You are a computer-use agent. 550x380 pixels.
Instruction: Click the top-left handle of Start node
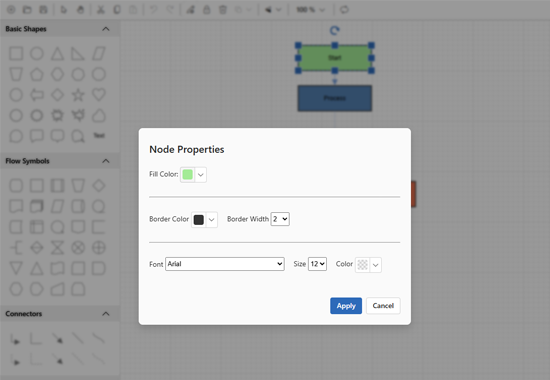298,45
